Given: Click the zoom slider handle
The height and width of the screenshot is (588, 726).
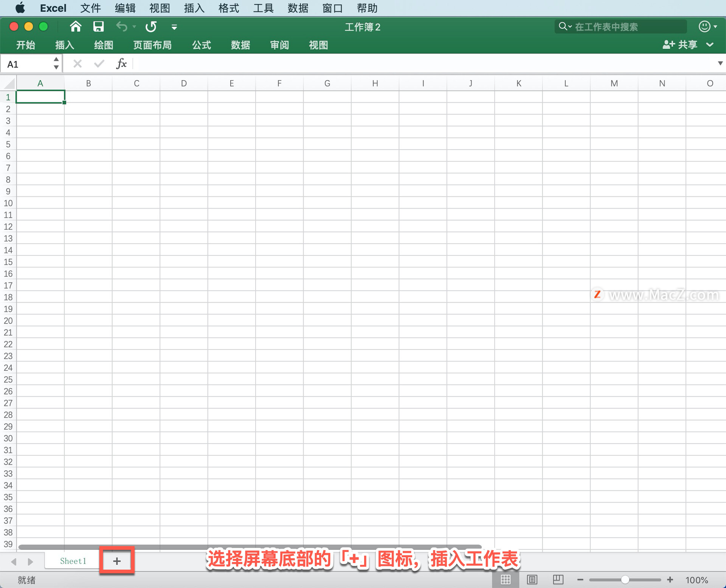Looking at the screenshot, I should tap(625, 580).
